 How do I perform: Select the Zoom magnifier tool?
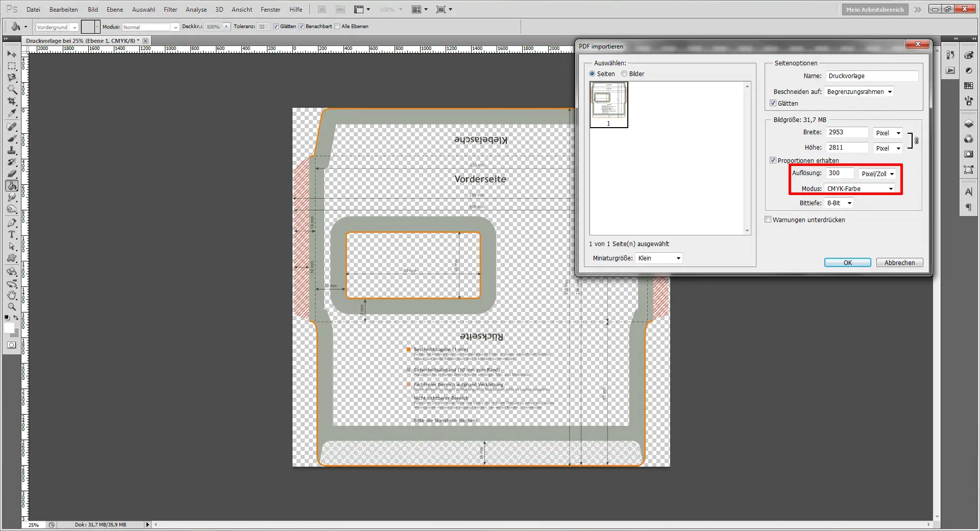(x=12, y=307)
